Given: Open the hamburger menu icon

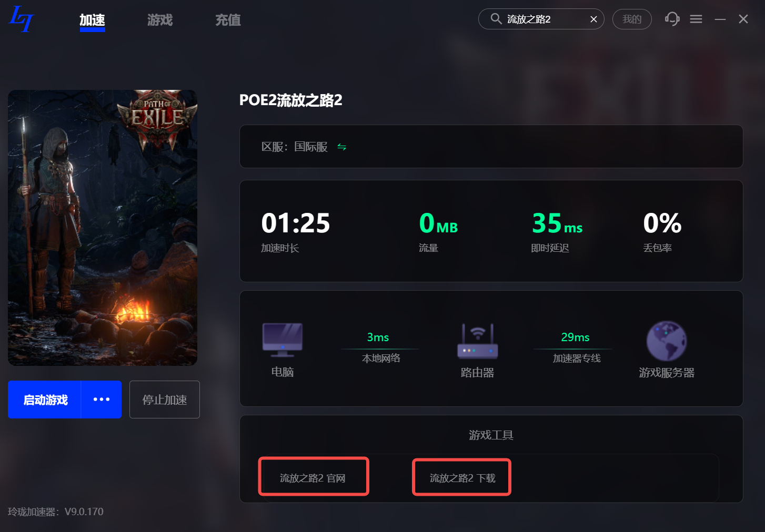Looking at the screenshot, I should point(696,19).
